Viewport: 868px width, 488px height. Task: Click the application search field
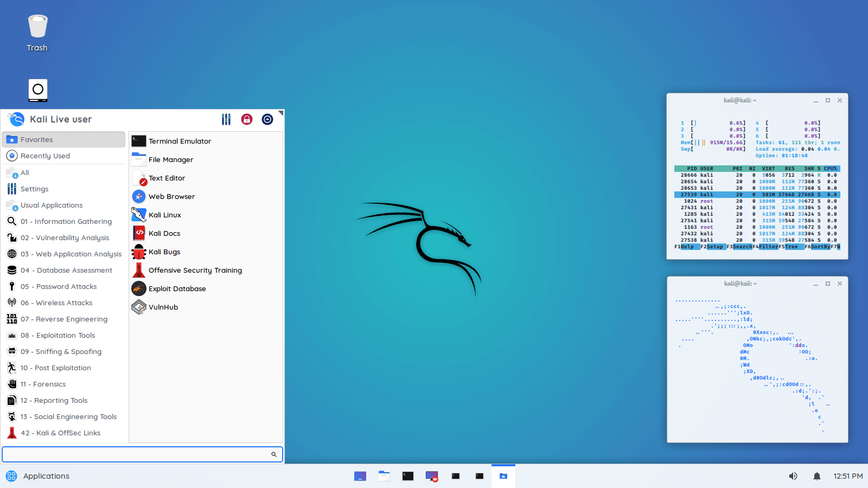(141, 454)
